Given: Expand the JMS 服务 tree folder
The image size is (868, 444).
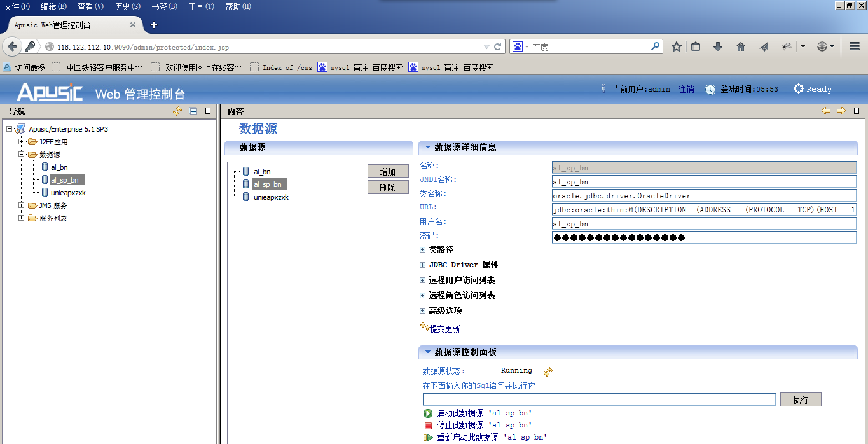Looking at the screenshot, I should [22, 205].
